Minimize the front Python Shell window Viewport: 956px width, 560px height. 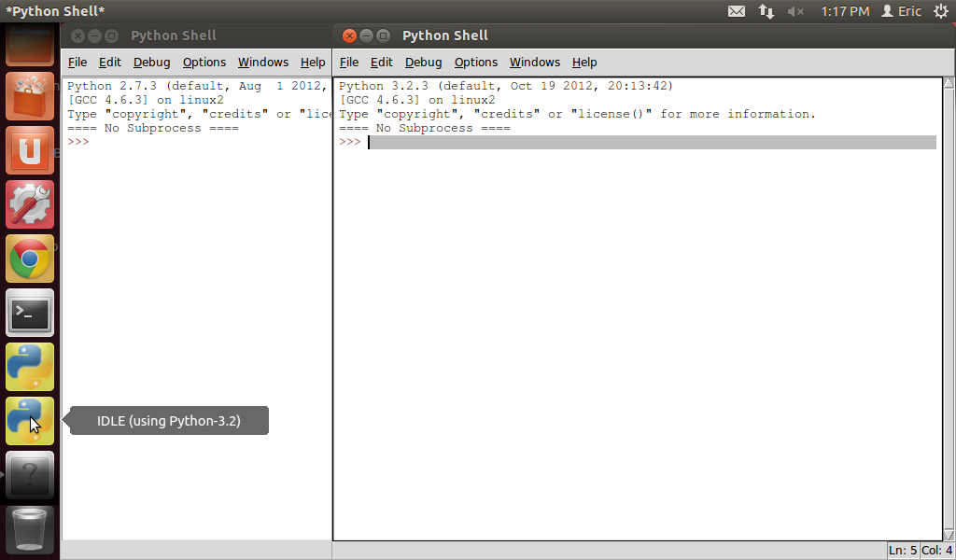tap(366, 36)
